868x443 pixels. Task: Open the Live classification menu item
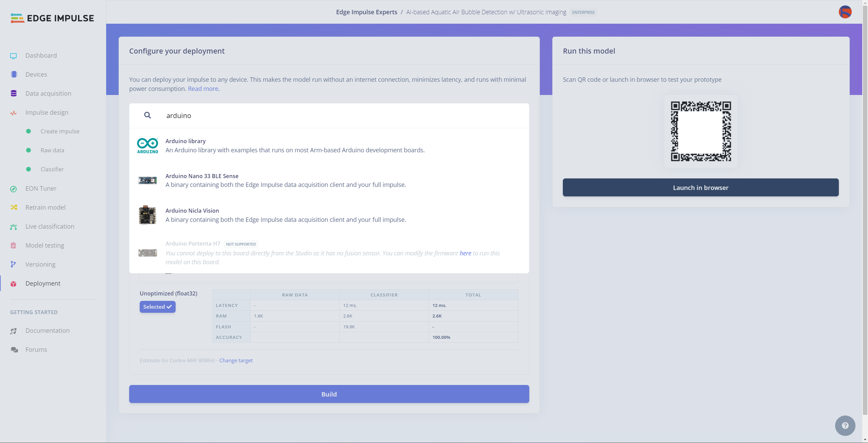tap(50, 227)
